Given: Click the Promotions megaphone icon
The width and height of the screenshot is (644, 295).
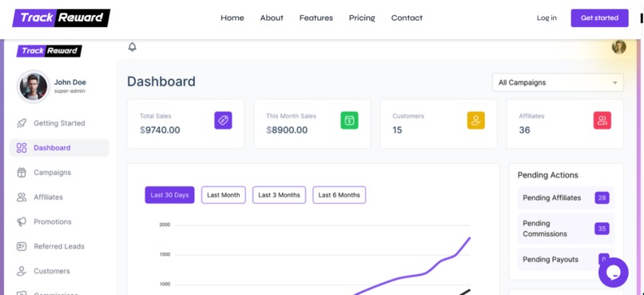Looking at the screenshot, I should click(x=22, y=222).
